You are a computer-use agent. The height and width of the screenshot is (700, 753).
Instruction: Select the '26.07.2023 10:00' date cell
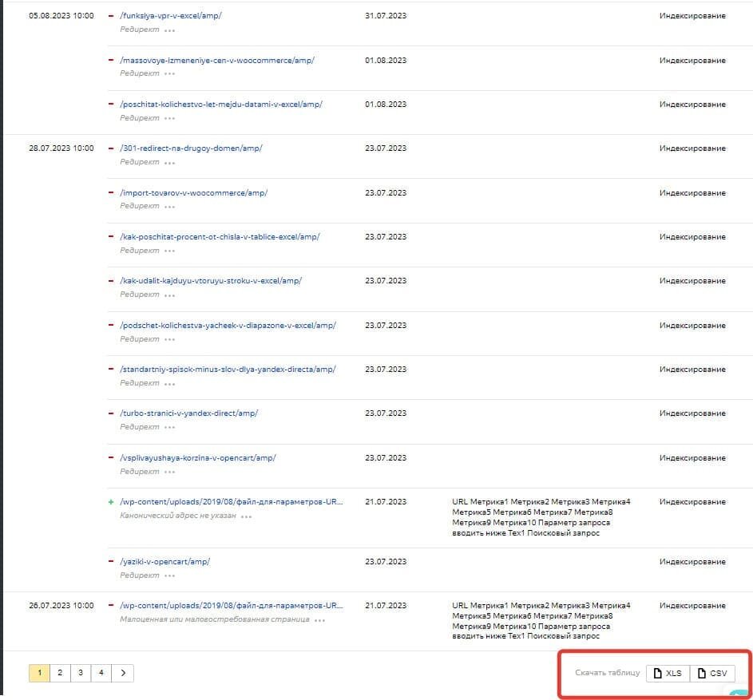pos(61,606)
